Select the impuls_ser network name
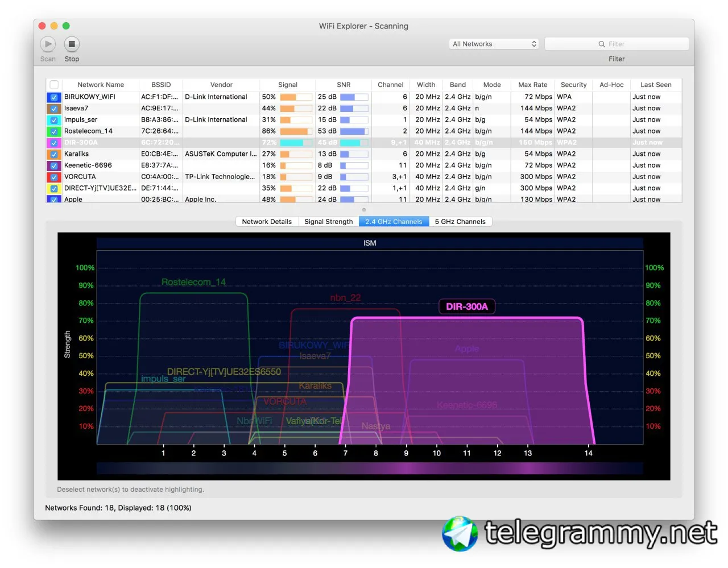The width and height of the screenshot is (728, 568). point(81,120)
